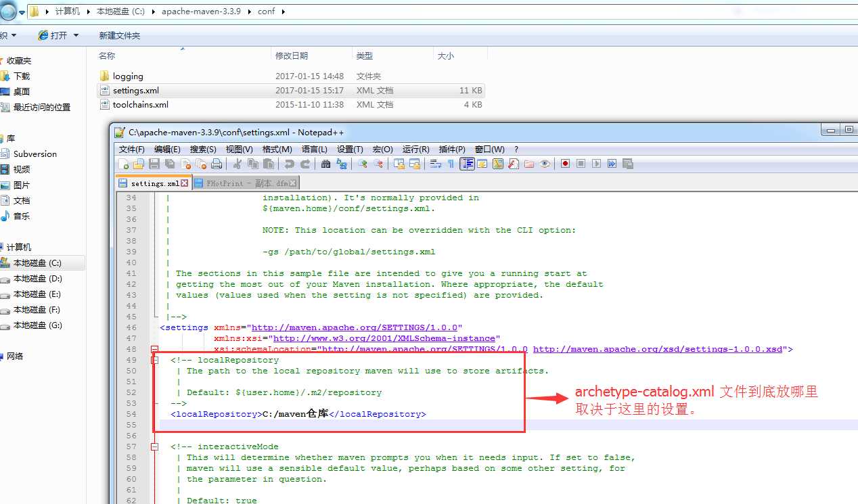Select toolchains.xml in the file list
The width and height of the screenshot is (858, 504).
(x=141, y=105)
